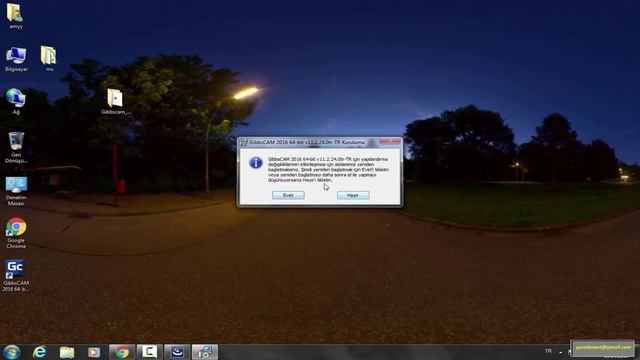The image size is (640, 360).
Task: Open the media player taskbar icon
Action: [x=94, y=352]
